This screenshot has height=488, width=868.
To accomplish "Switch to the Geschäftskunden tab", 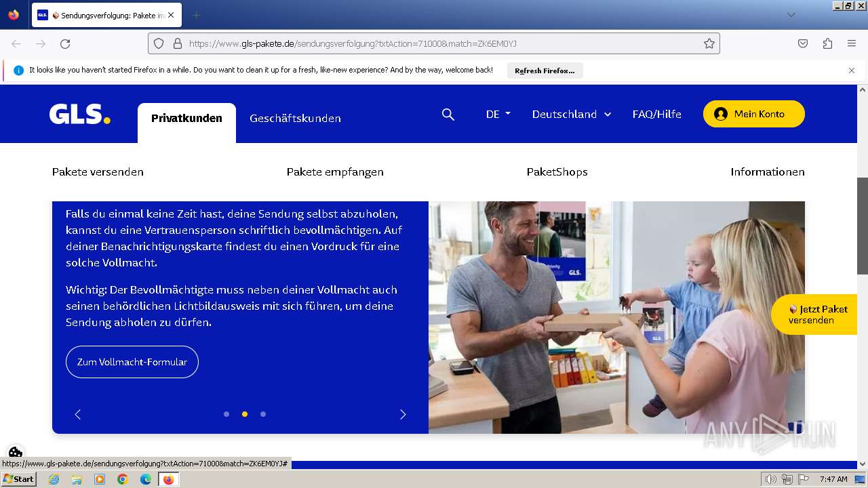I will point(295,119).
